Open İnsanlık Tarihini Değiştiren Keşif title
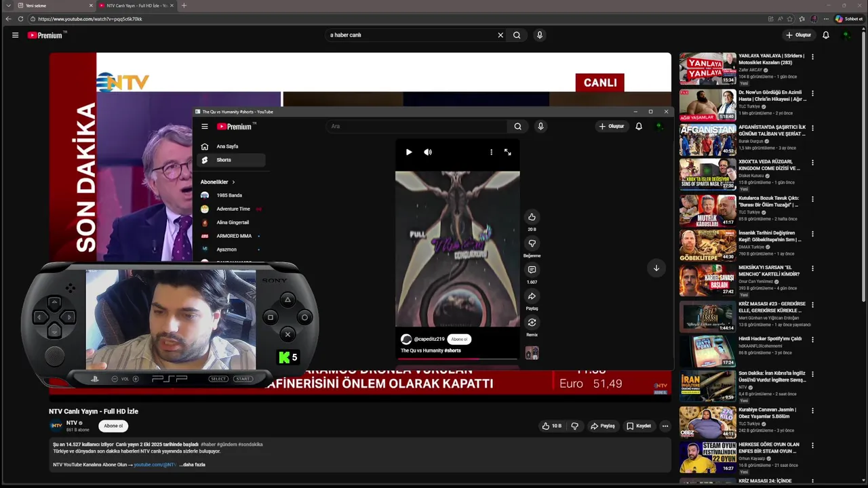Image resolution: width=868 pixels, height=488 pixels. (x=771, y=236)
